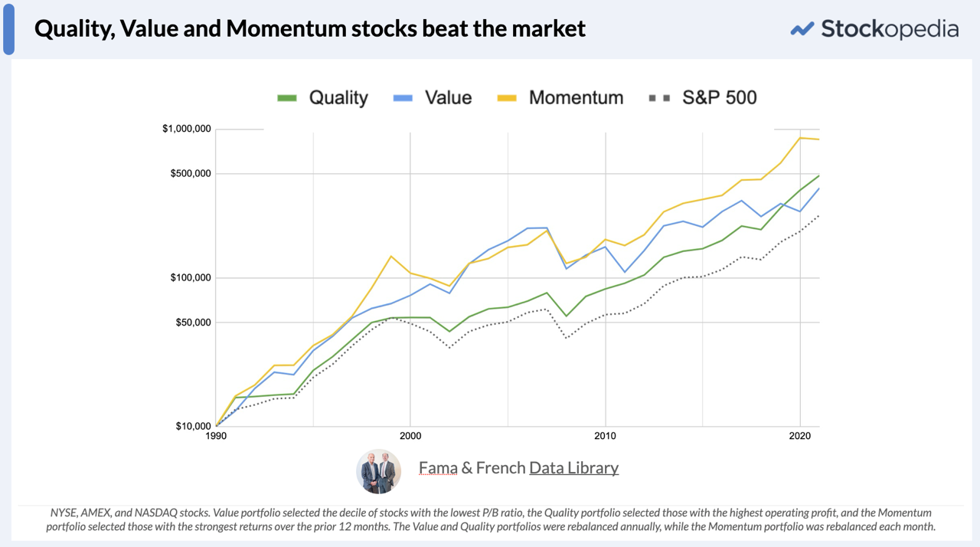Toggle the Momentum series legend label

click(x=576, y=98)
